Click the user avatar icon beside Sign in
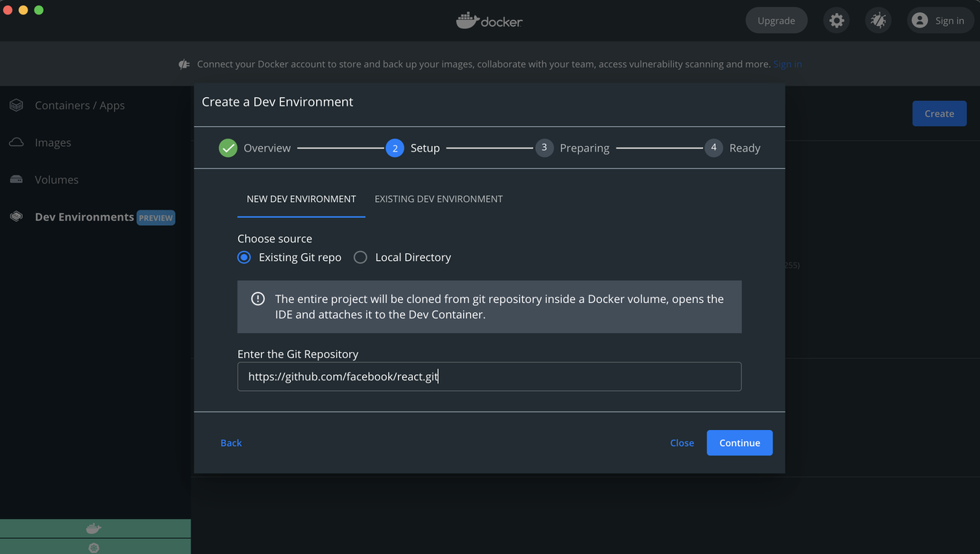This screenshot has width=980, height=554. point(920,21)
